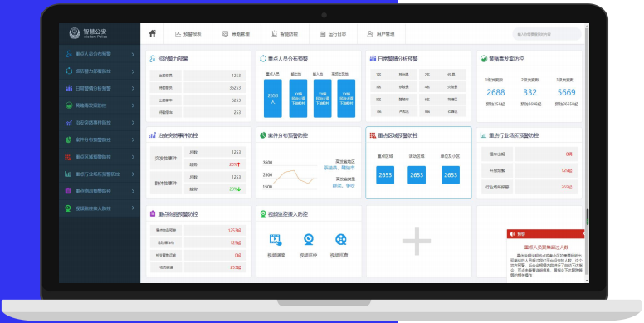644x323 pixels.
Task: Open the 预警报表 top menu item
Action: (x=188, y=34)
